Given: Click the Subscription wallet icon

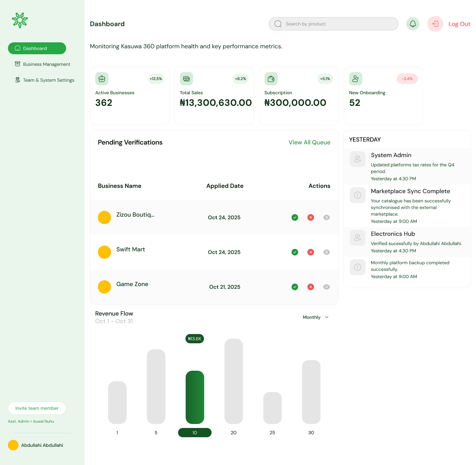Looking at the screenshot, I should tap(271, 79).
